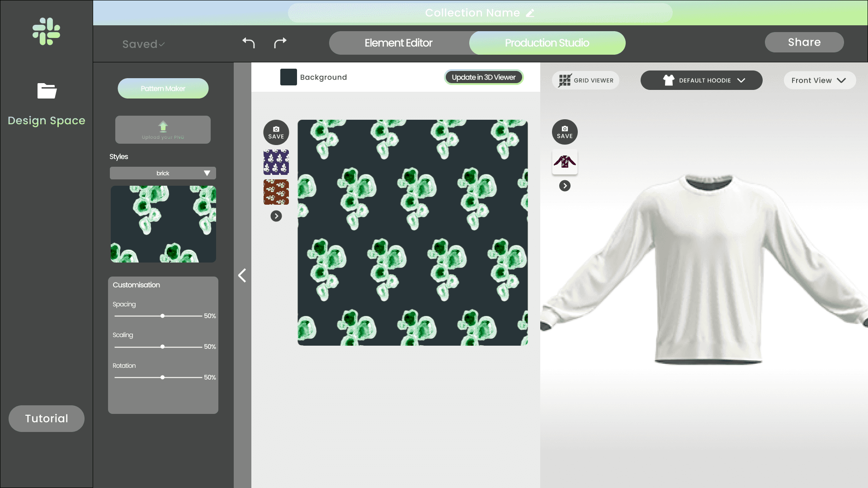Screen dimensions: 868x488
Task: Select the purple saved pattern thumbnail
Action: (x=276, y=162)
